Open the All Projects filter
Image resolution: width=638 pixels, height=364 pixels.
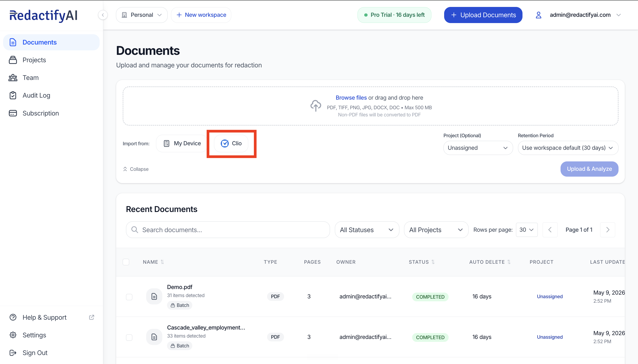[x=436, y=230]
